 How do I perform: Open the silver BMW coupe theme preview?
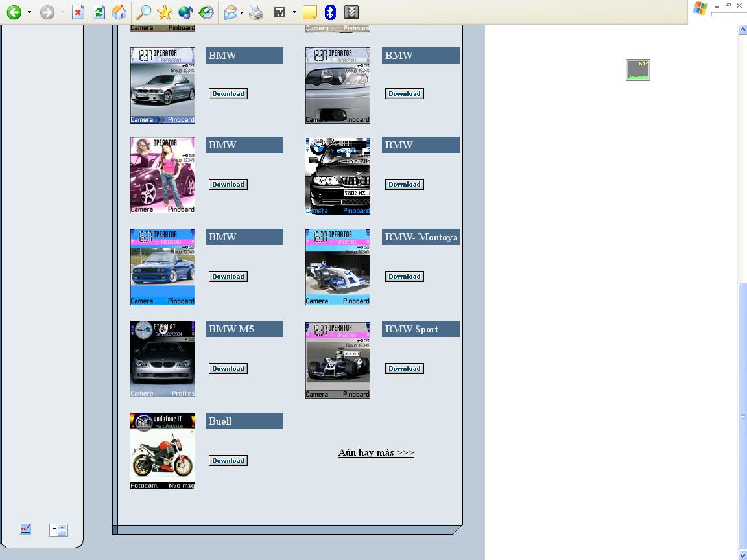click(x=163, y=86)
